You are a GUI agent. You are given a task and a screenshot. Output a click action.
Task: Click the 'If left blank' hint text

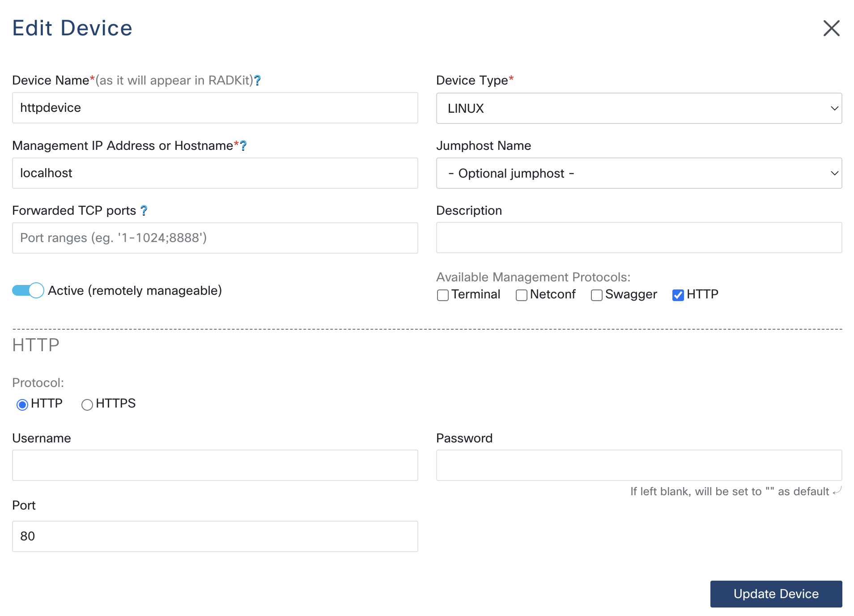pos(730,492)
